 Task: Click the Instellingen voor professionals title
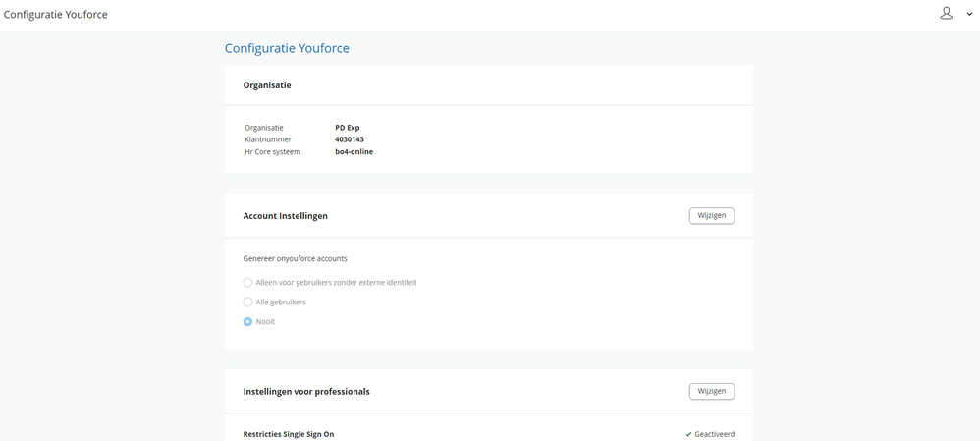click(306, 392)
